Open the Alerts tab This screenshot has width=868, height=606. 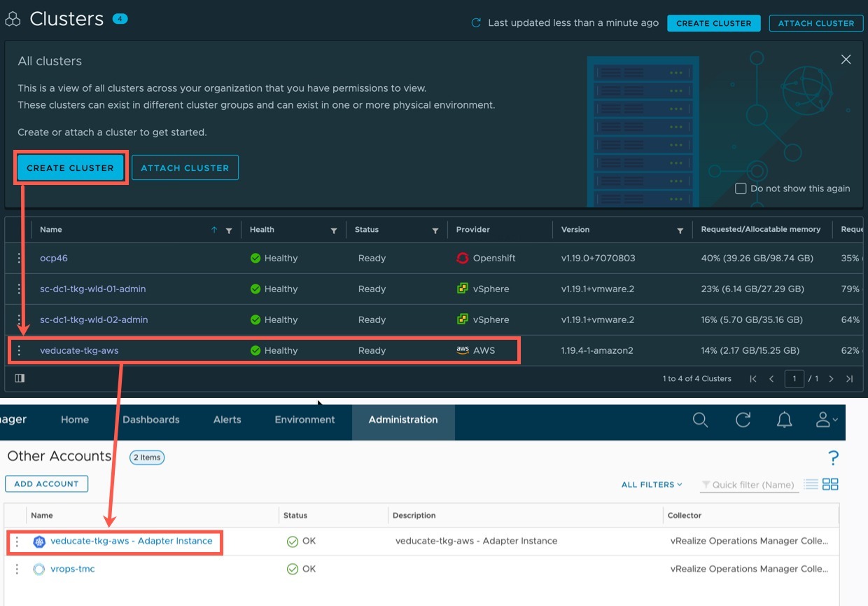coord(227,420)
